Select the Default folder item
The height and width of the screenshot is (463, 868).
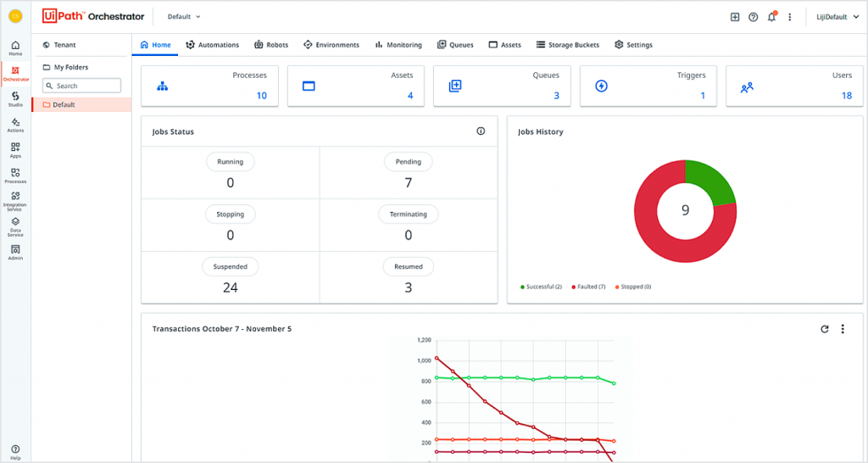click(x=81, y=104)
